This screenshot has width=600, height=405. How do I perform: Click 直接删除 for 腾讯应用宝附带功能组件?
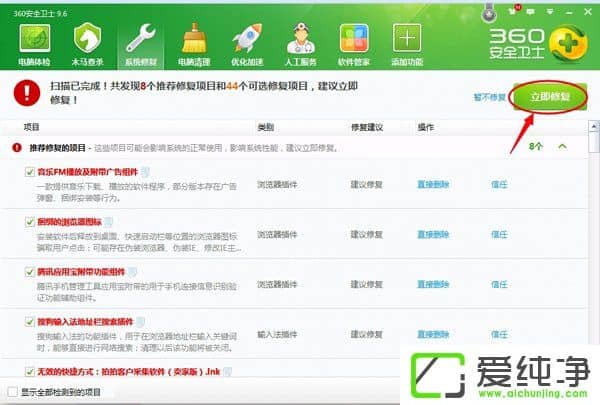[x=433, y=284]
